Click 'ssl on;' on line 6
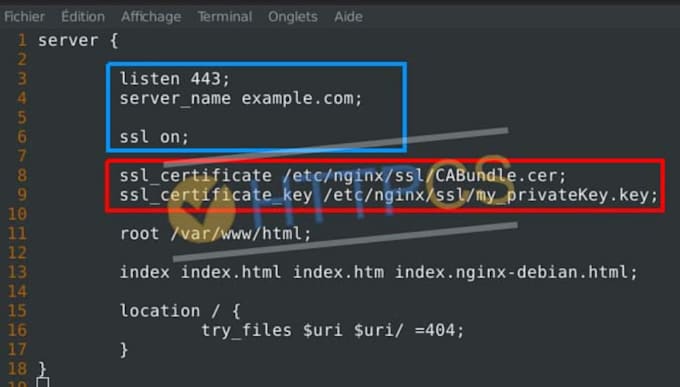 (154, 137)
